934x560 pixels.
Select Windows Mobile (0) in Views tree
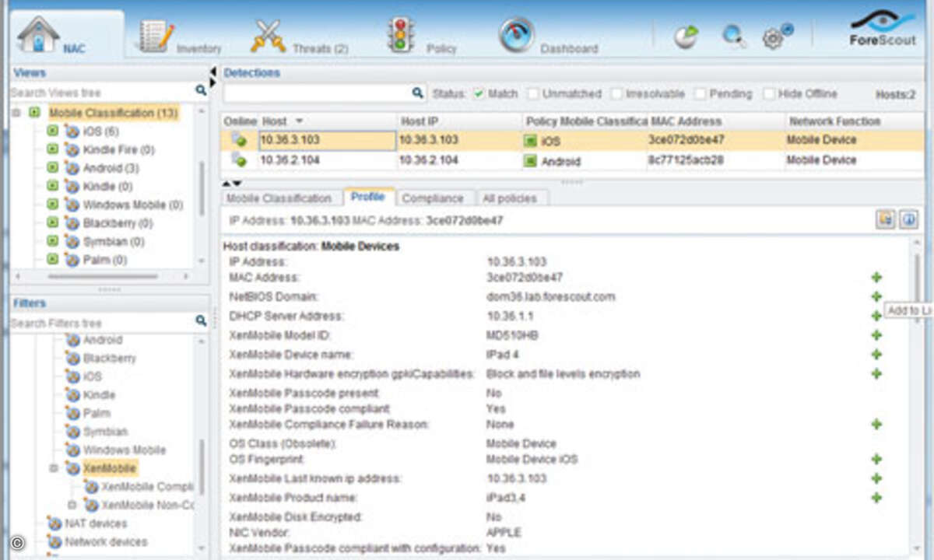(x=133, y=205)
